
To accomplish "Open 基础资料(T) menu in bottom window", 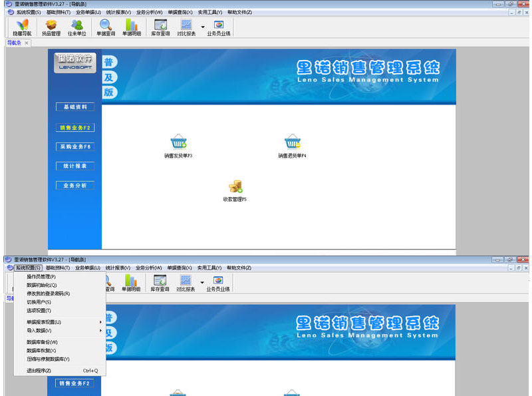I will click(x=58, y=268).
